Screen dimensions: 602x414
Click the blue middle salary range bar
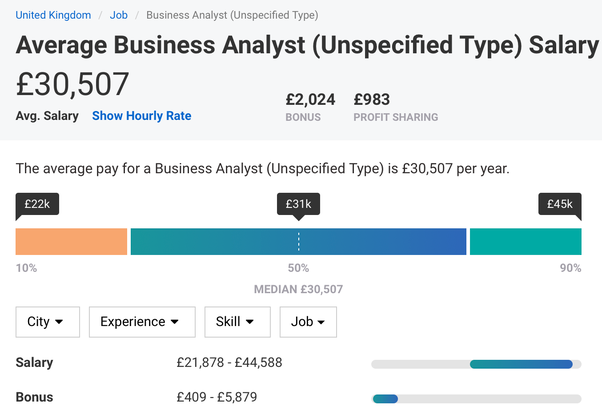pyautogui.click(x=298, y=242)
